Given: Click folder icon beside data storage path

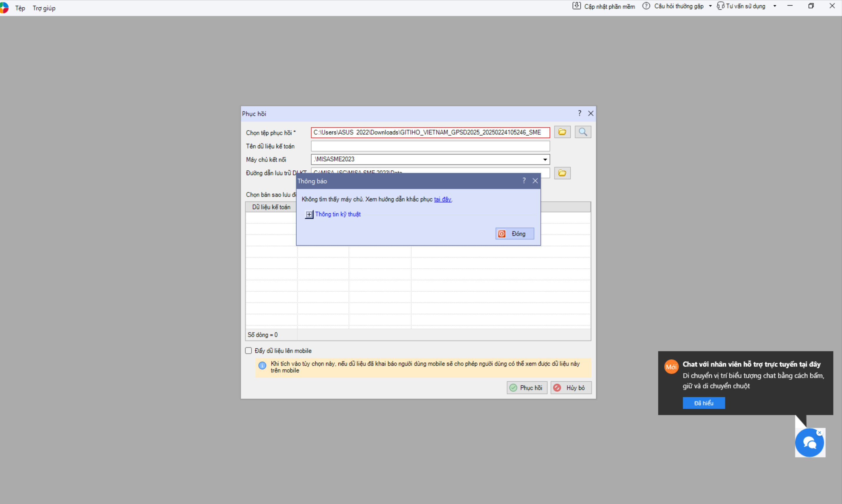Looking at the screenshot, I should pyautogui.click(x=562, y=173).
